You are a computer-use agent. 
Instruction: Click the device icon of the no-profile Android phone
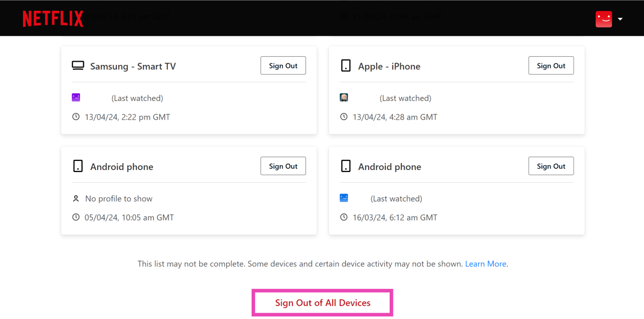[78, 166]
